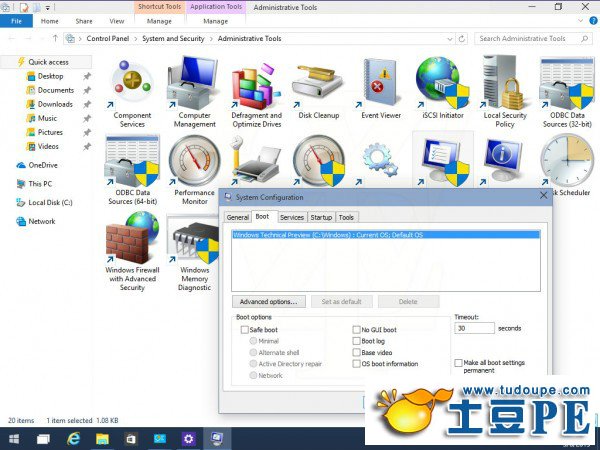The width and height of the screenshot is (600, 450).
Task: Expand the System and Security breadcrumb arrow
Action: (x=211, y=39)
